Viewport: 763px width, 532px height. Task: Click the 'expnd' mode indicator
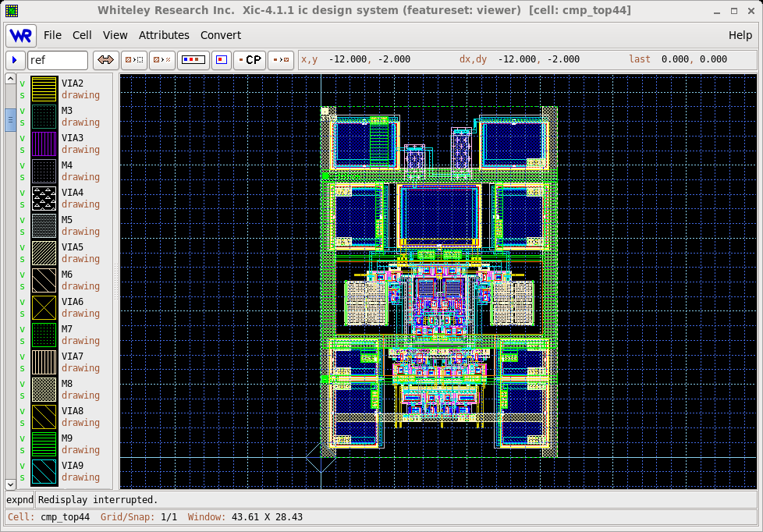tap(20, 500)
